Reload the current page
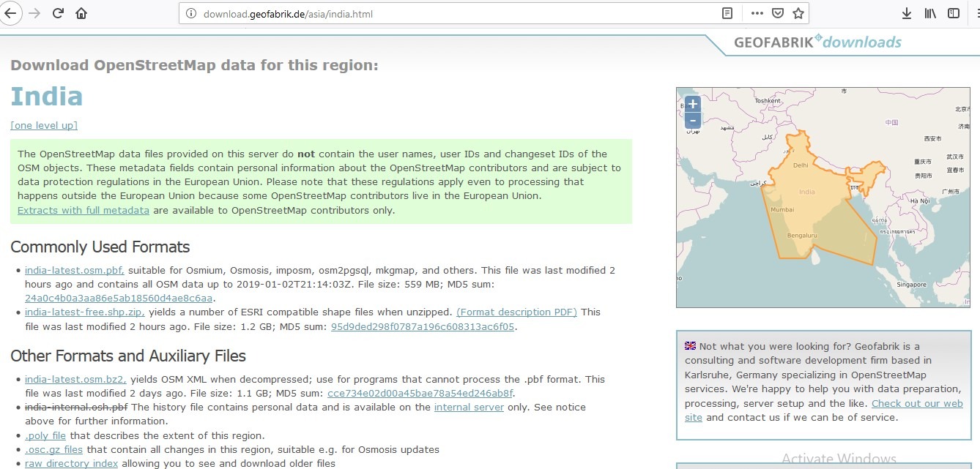The image size is (980, 469). pyautogui.click(x=58, y=13)
